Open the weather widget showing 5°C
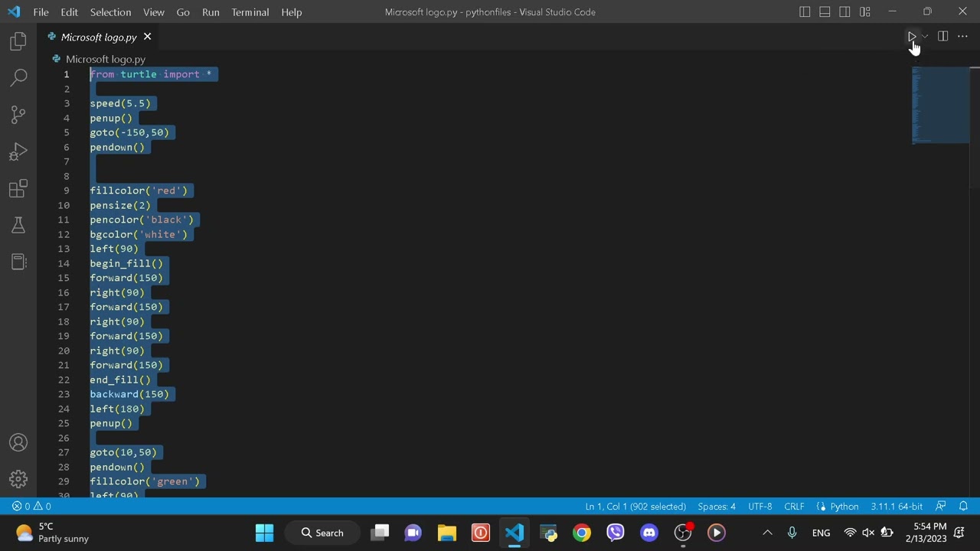 click(x=54, y=533)
